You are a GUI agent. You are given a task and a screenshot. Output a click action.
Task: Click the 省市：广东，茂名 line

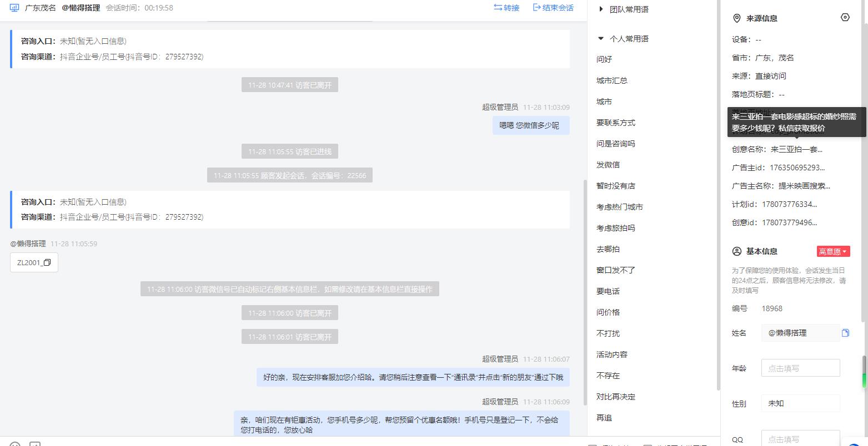pyautogui.click(x=763, y=58)
